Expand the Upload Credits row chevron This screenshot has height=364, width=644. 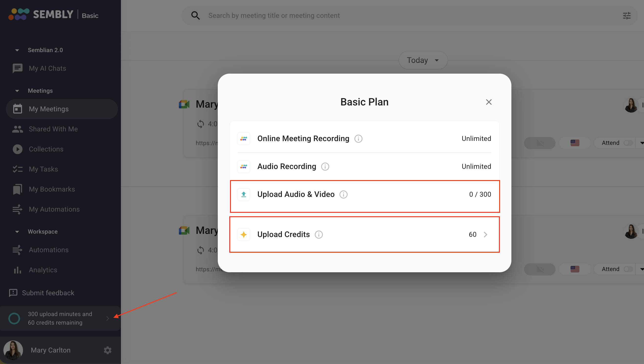pyautogui.click(x=485, y=235)
